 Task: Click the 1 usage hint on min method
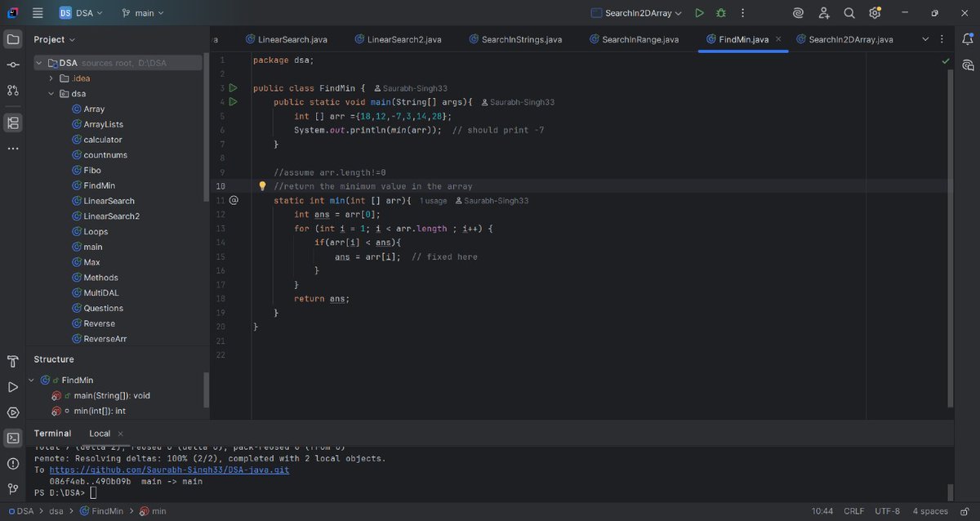[433, 201]
